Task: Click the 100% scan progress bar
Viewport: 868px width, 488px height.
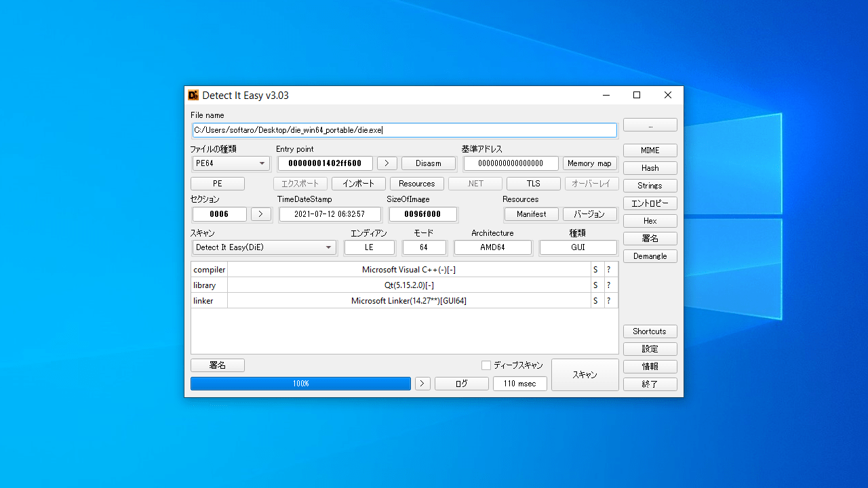Action: click(301, 384)
